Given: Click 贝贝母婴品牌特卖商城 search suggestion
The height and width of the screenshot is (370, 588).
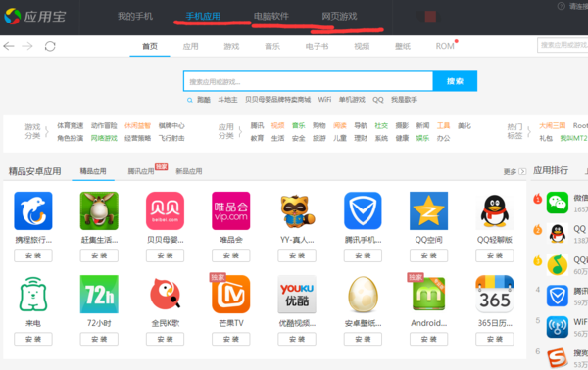Looking at the screenshot, I should pos(278,100).
